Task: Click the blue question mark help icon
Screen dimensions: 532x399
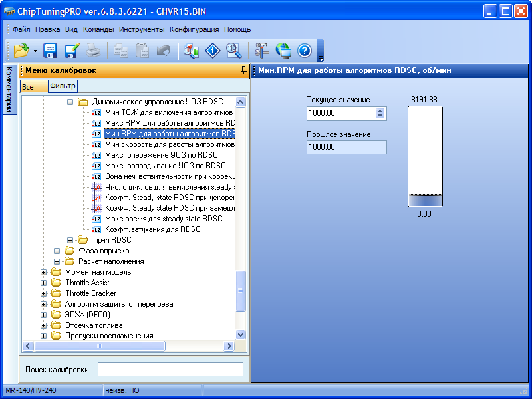Action: coord(304,50)
